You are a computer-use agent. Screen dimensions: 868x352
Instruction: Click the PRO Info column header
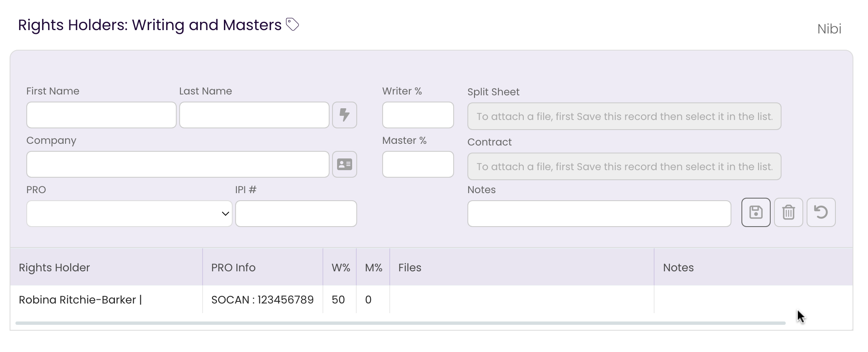point(263,268)
